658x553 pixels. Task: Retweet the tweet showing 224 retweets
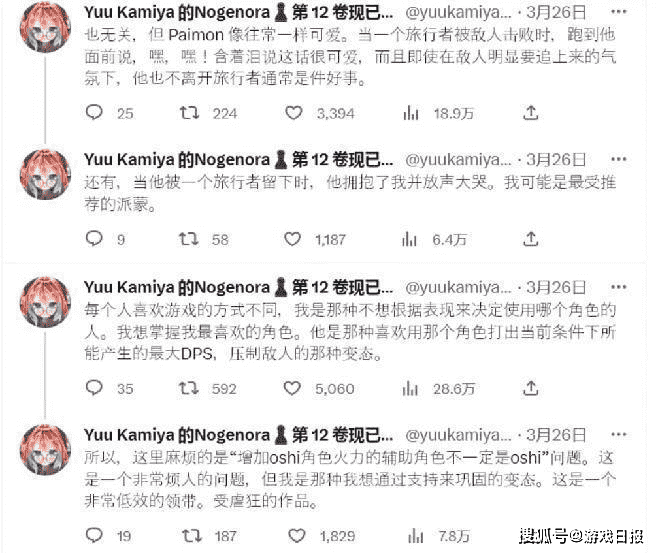pos(189,112)
